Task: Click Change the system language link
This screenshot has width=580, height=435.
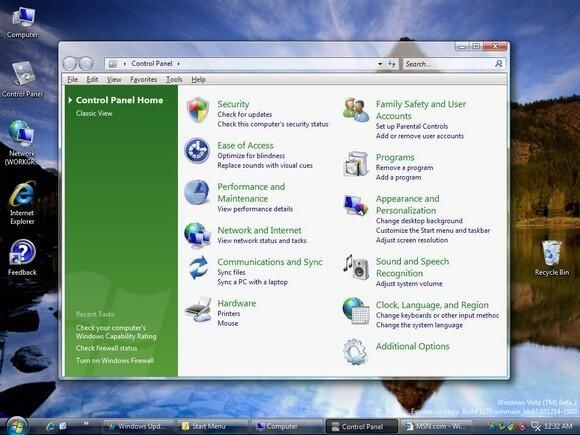Action: coord(419,325)
